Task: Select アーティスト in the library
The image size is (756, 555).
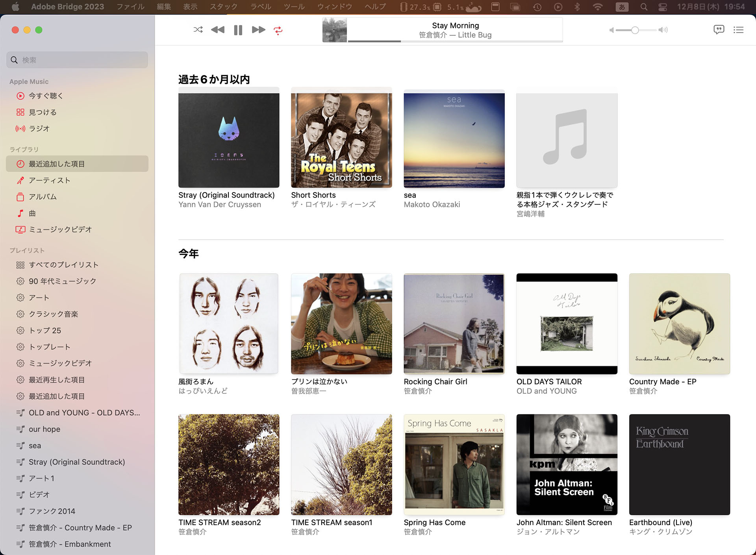Action: (x=49, y=180)
